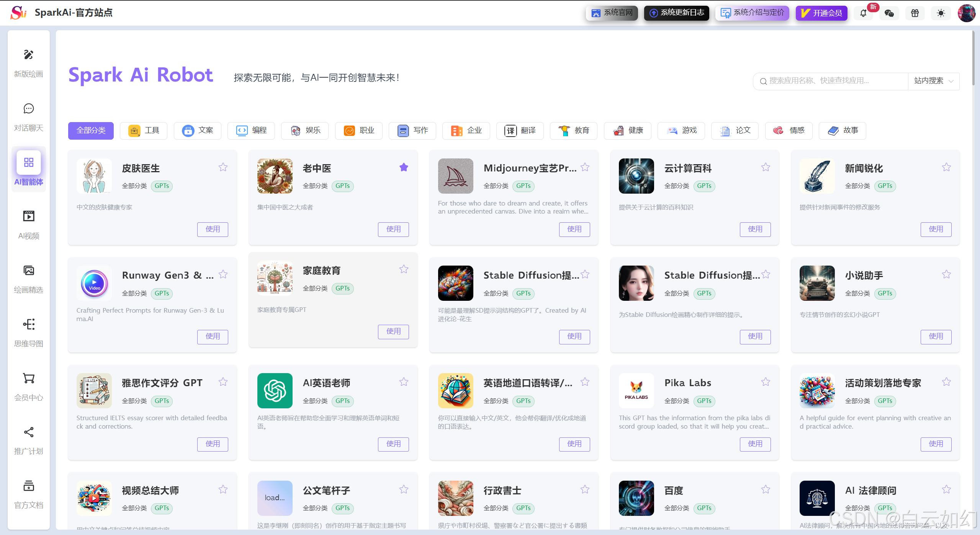Select the 游戏 category tab
This screenshot has width=980, height=535.
pyautogui.click(x=681, y=130)
